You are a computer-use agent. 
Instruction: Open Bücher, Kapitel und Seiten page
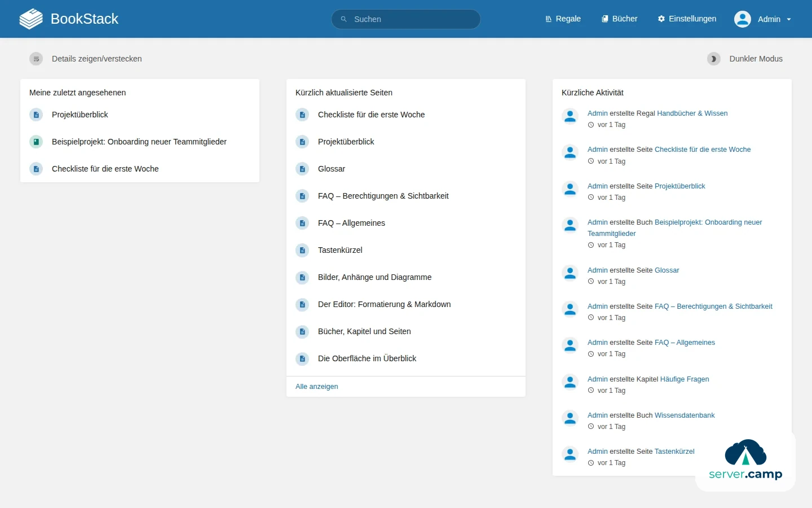click(364, 331)
